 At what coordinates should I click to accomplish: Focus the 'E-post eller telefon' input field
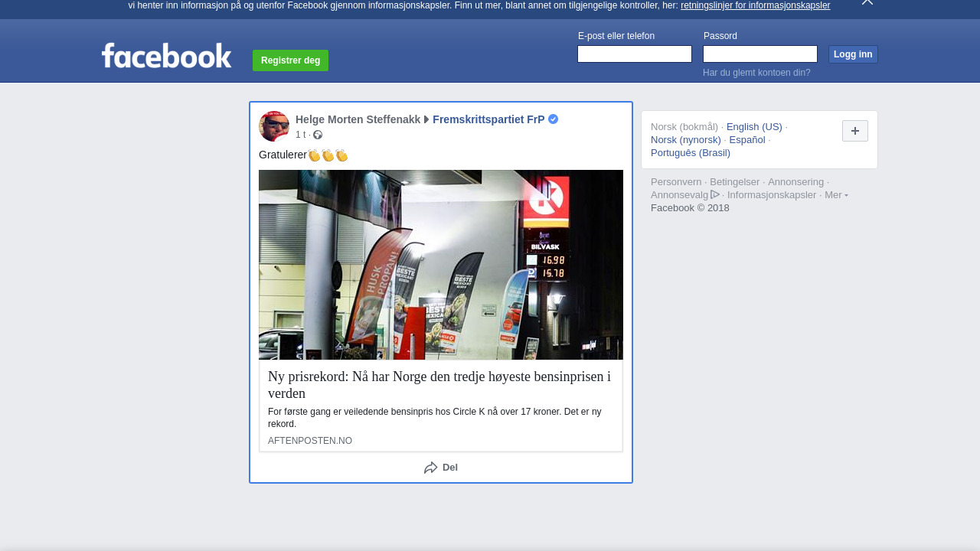click(635, 54)
